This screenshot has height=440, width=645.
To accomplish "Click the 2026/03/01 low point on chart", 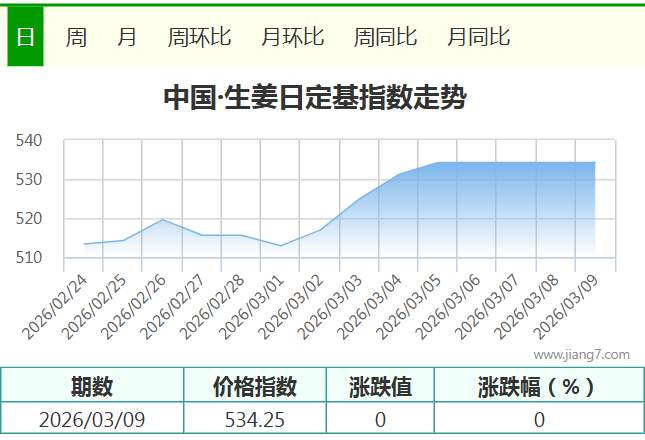I will click(280, 246).
